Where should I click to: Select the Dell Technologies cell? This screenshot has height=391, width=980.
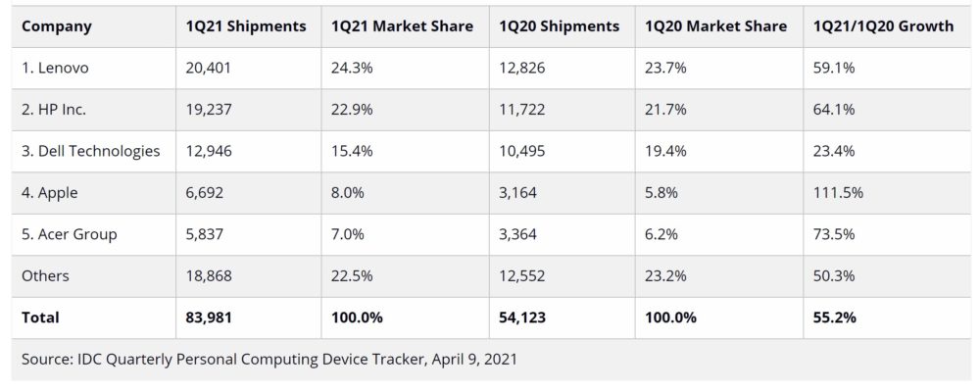[x=90, y=151]
